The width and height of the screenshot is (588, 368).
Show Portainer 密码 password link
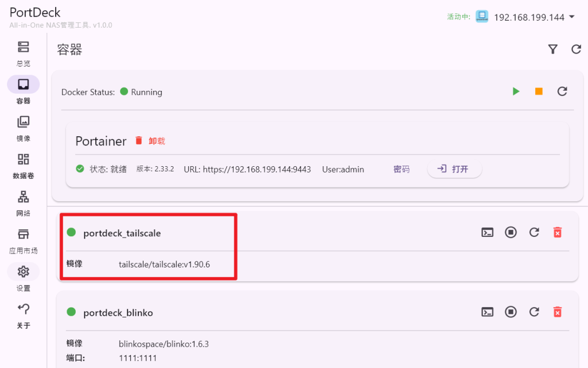(x=401, y=170)
